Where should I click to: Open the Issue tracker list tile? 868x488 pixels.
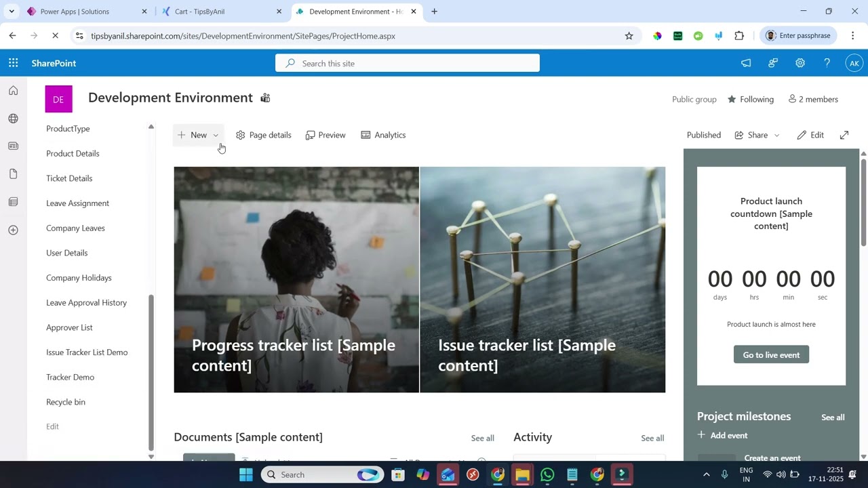coord(542,279)
